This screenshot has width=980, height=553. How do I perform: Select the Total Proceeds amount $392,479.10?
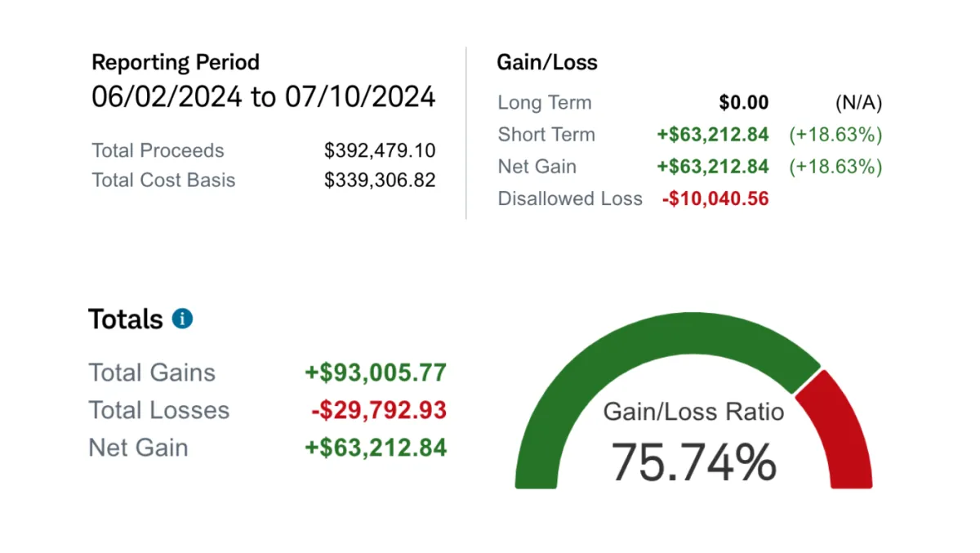380,151
